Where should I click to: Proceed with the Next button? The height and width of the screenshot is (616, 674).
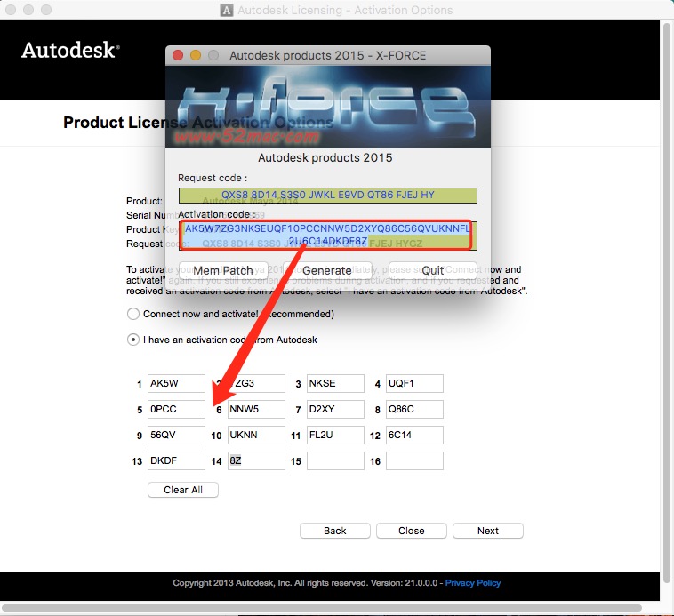point(488,531)
